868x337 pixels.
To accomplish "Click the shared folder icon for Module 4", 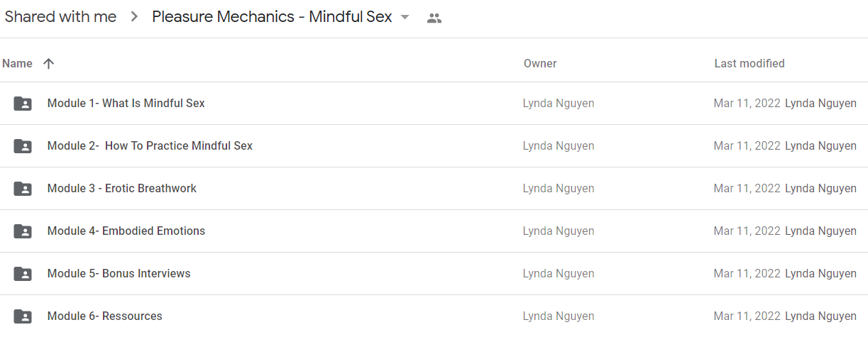I will pos(23,231).
